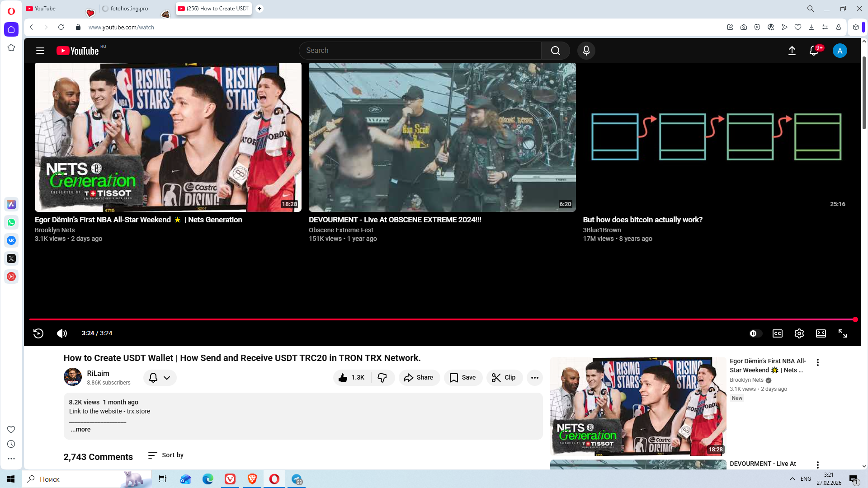Mute the video volume icon
The image size is (868, 488).
point(62,333)
